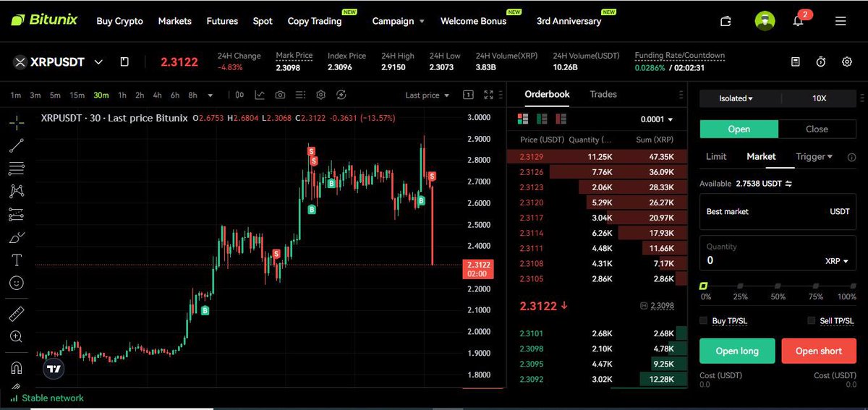Open the orderbook panel options dots
The height and width of the screenshot is (410, 868).
pyautogui.click(x=681, y=95)
